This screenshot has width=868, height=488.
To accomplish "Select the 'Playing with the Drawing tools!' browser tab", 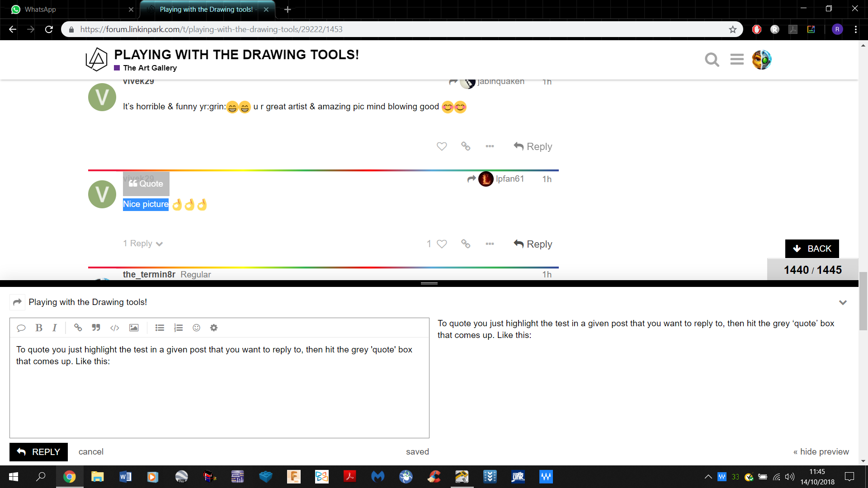I will pos(206,9).
